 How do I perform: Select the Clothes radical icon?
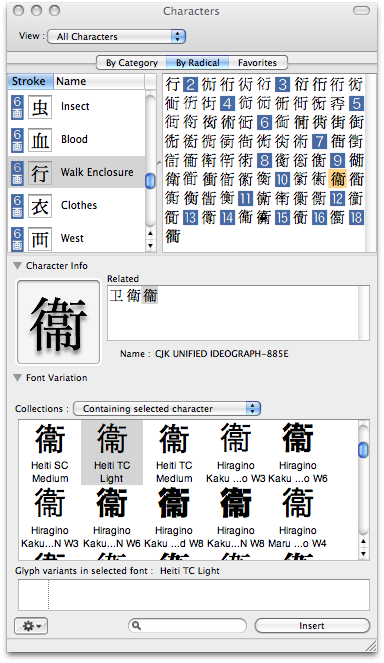coord(40,206)
